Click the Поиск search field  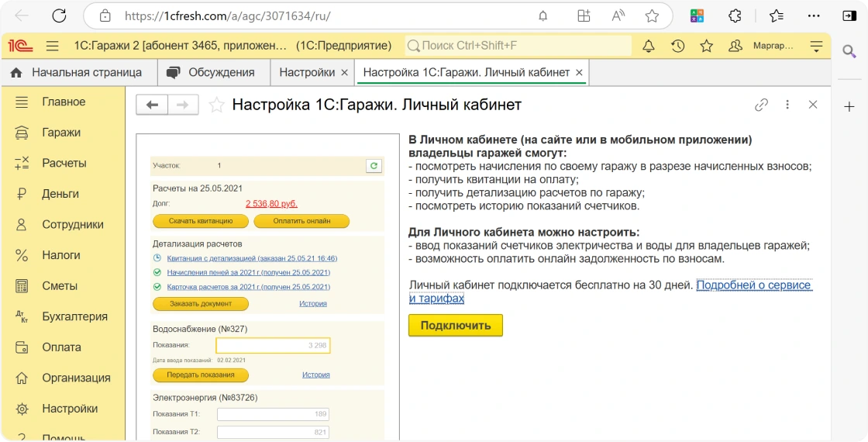point(518,46)
